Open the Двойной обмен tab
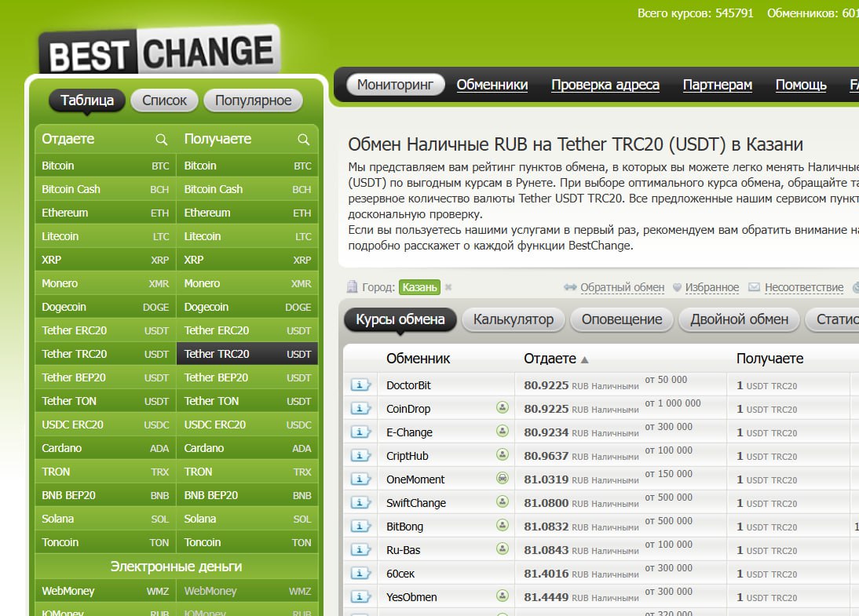The image size is (859, 616). point(739,320)
